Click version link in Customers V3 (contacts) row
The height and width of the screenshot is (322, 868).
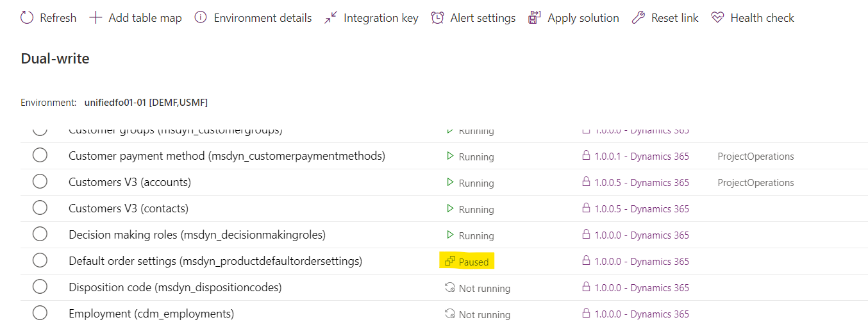click(642, 209)
